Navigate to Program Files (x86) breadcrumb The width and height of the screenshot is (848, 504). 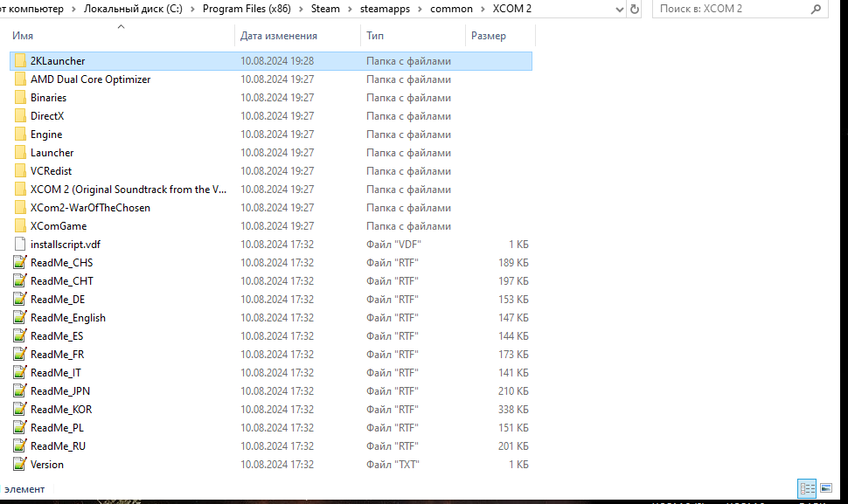[247, 10]
